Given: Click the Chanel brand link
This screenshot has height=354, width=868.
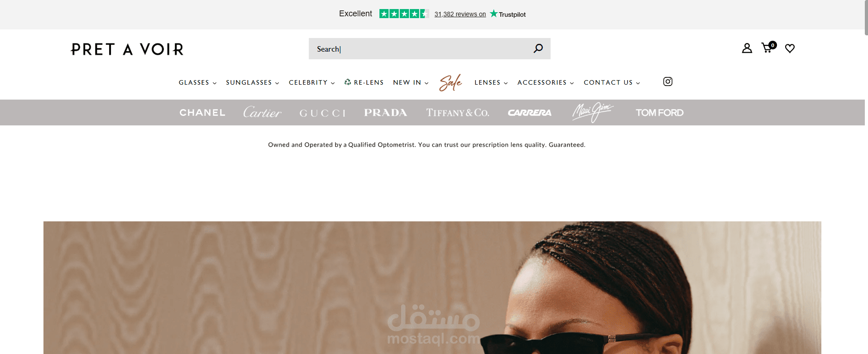Looking at the screenshot, I should pos(202,112).
